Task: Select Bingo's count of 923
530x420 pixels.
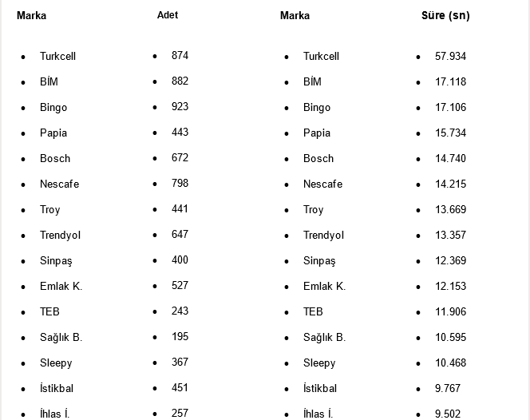Action: coord(180,107)
